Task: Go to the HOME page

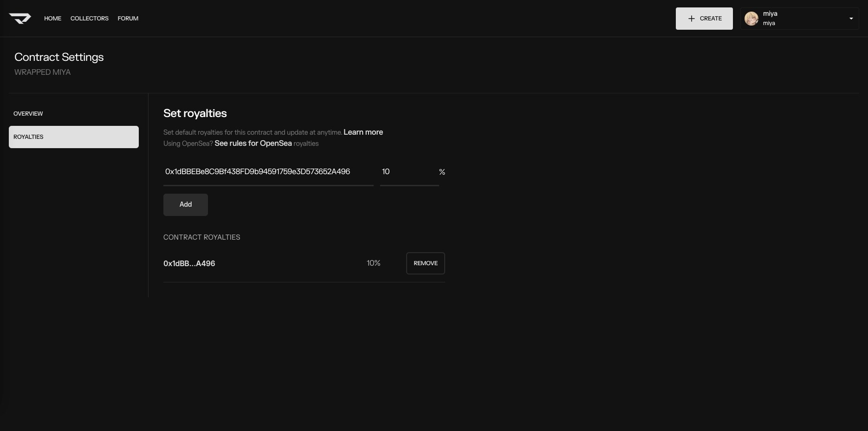Action: [52, 19]
